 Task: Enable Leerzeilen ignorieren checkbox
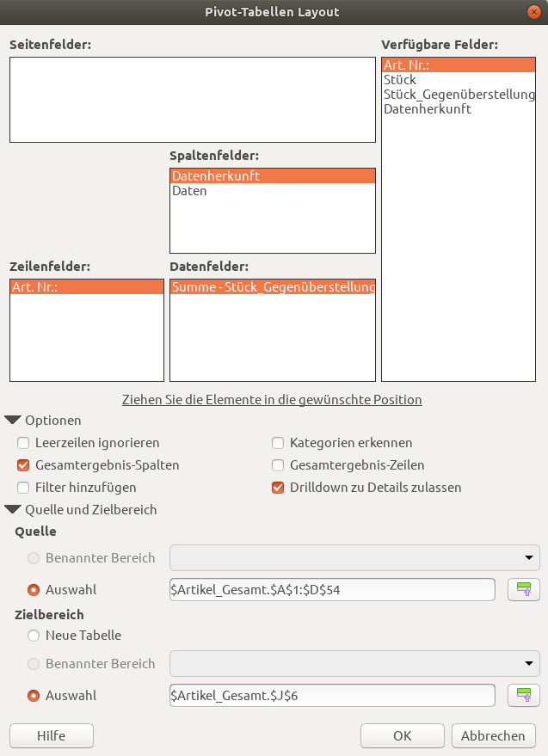[x=23, y=443]
